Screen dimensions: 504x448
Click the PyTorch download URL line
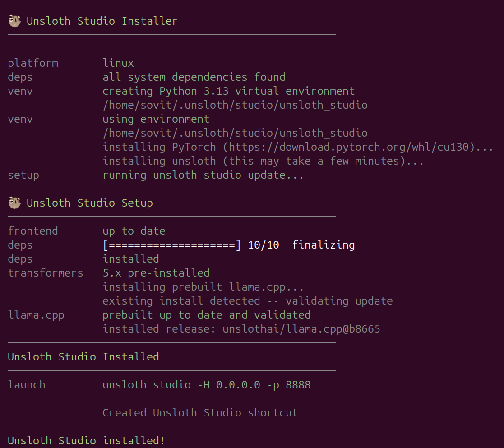click(x=298, y=147)
